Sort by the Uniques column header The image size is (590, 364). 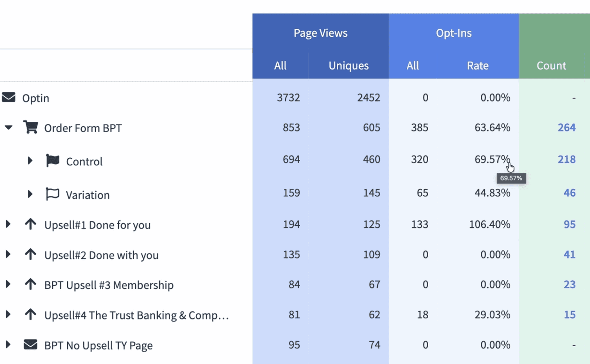[349, 66]
